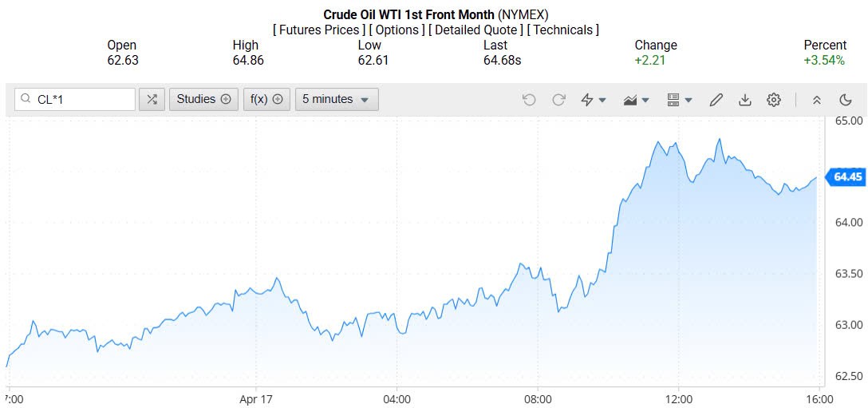
Task: Undo the last chart action
Action: (x=529, y=100)
